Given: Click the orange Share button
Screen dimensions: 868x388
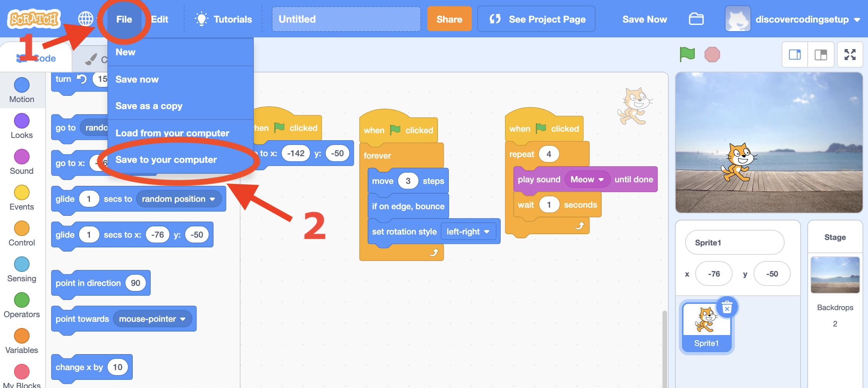Looking at the screenshot, I should (x=449, y=19).
